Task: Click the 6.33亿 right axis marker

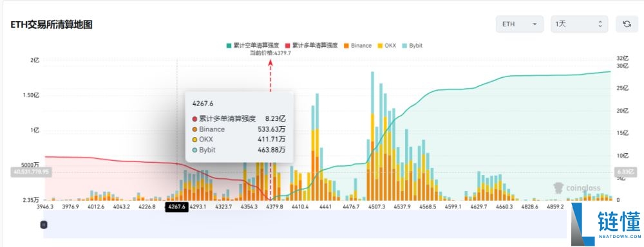Action: 625,172
